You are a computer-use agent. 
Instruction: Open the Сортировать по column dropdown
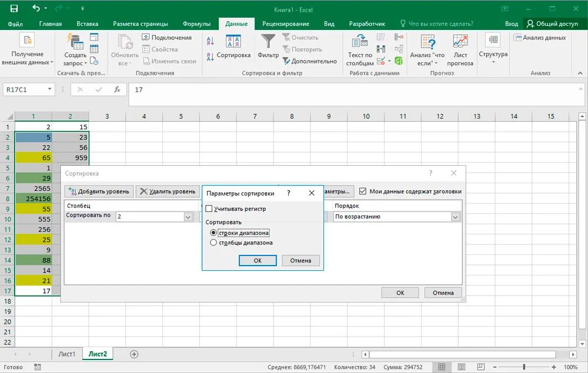pos(188,217)
